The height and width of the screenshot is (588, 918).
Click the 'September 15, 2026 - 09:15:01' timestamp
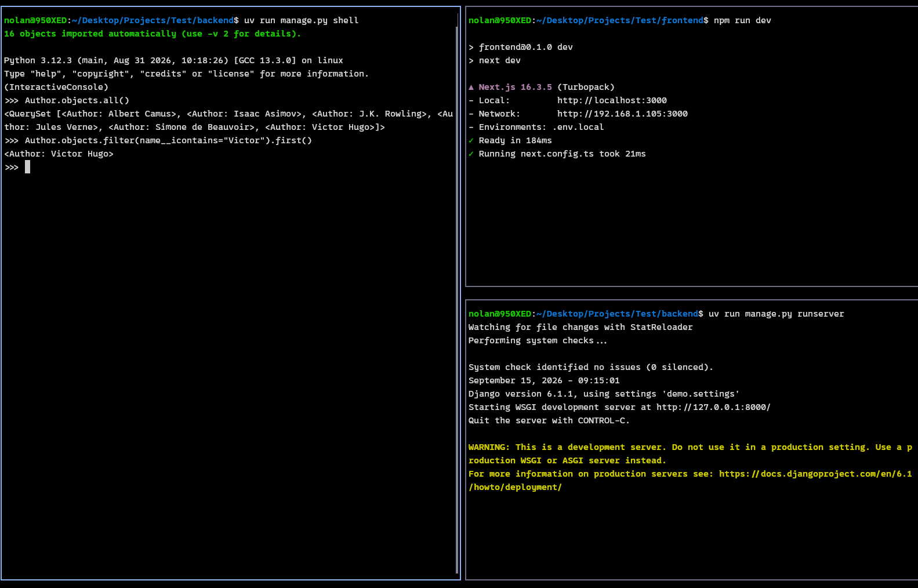[x=544, y=380]
